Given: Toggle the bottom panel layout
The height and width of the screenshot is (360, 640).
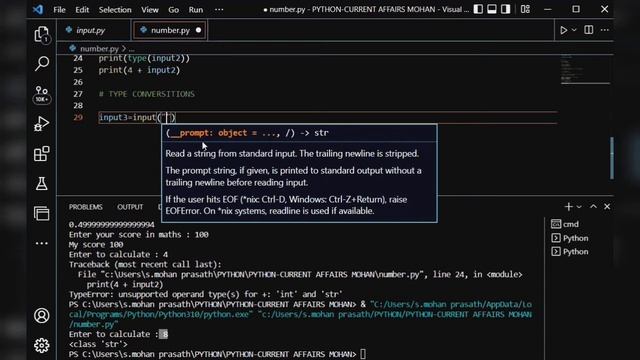Looking at the screenshot, I should [x=492, y=9].
